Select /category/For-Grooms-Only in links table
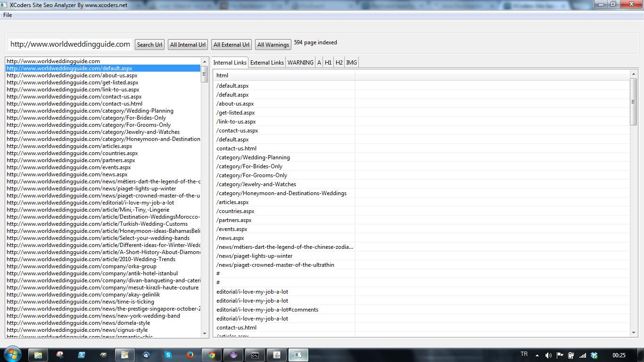 (x=421, y=175)
